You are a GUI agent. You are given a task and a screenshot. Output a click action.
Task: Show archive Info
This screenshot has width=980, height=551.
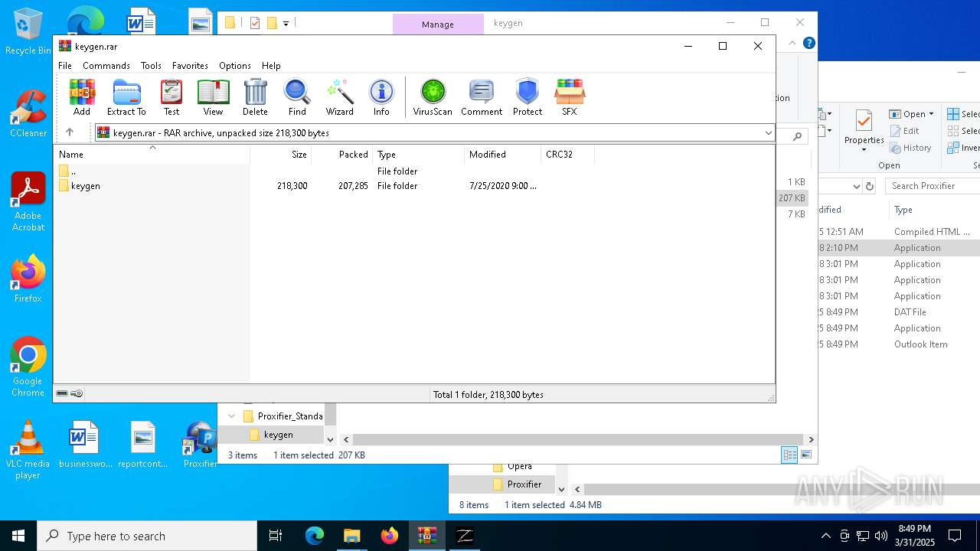[381, 97]
